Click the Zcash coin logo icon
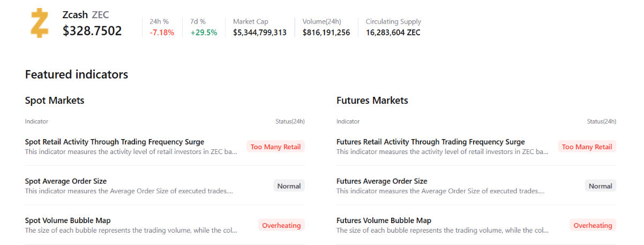 coord(40,24)
